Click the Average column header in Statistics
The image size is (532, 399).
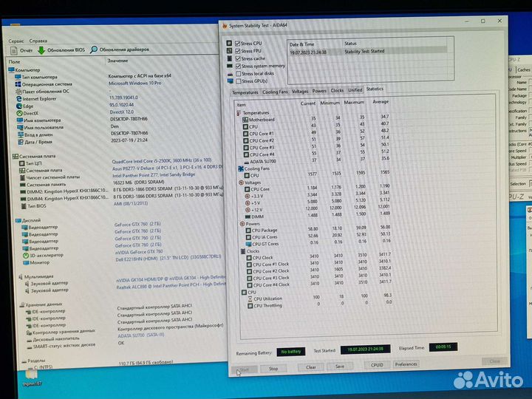tap(381, 102)
